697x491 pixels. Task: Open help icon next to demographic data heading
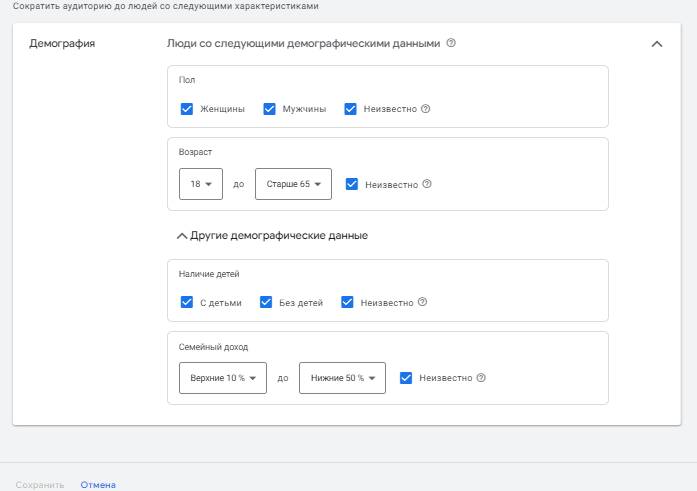(451, 43)
